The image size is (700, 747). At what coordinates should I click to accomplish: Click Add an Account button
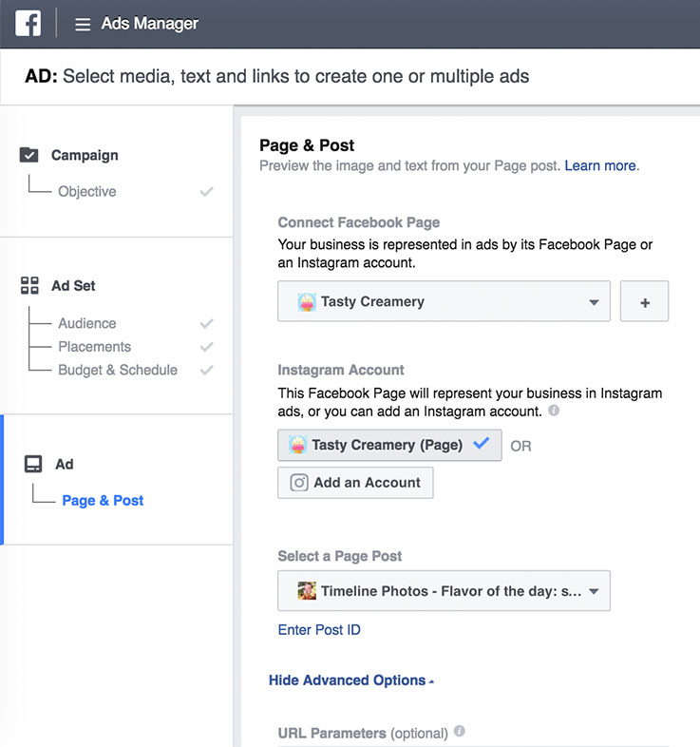click(355, 483)
